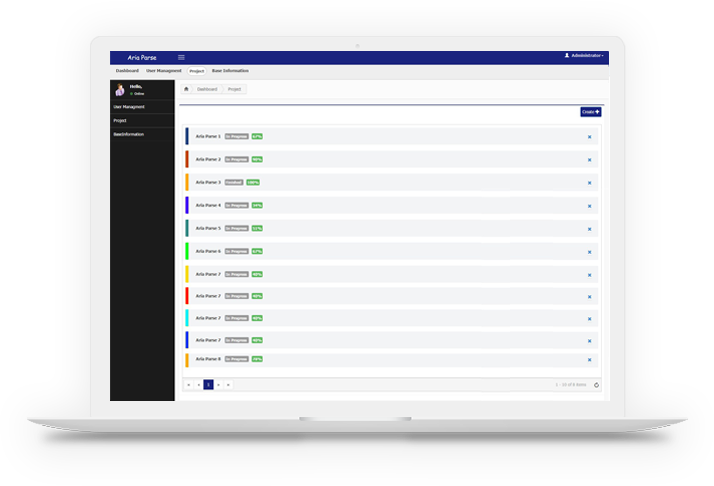Toggle the hamburger sidebar menu icon
Viewport: 714px width, 486px height.
(181, 57)
